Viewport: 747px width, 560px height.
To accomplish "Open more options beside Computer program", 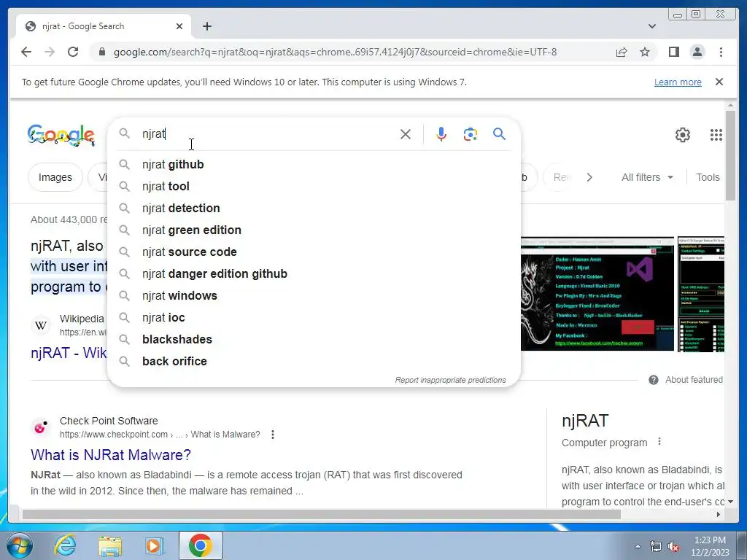I will coord(659,442).
